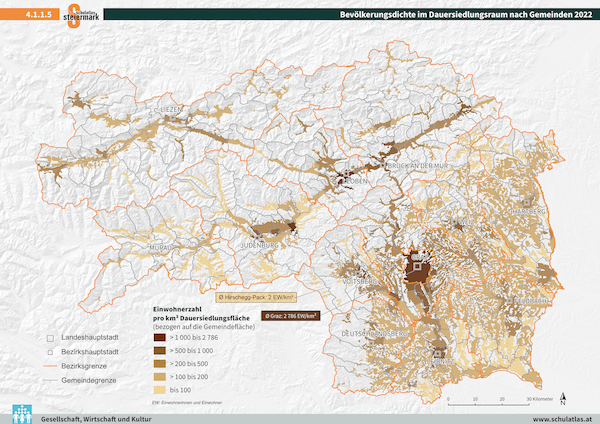This screenshot has height=424, width=600.
Task: Click the Bruck an der Mur square marker
Action: click(383, 165)
